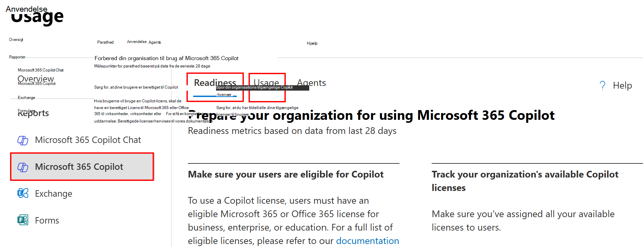Click the Forms icon in the reports list
644x247 pixels.
click(23, 220)
